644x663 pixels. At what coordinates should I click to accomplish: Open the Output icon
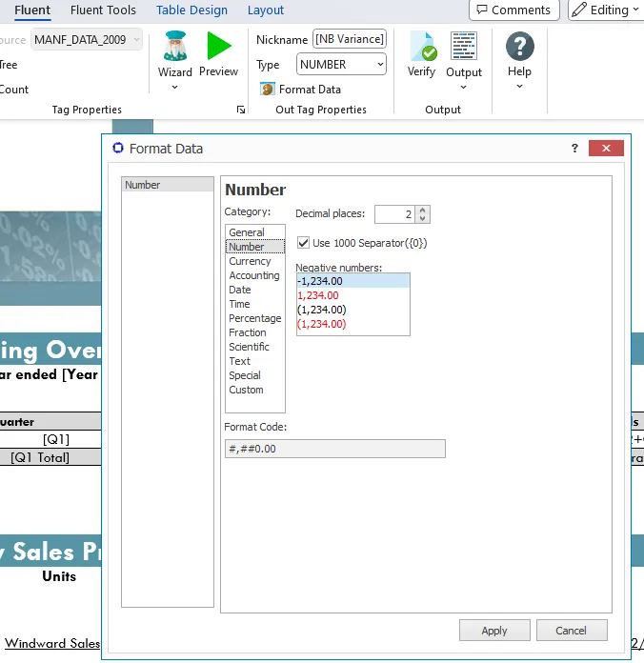[x=464, y=46]
